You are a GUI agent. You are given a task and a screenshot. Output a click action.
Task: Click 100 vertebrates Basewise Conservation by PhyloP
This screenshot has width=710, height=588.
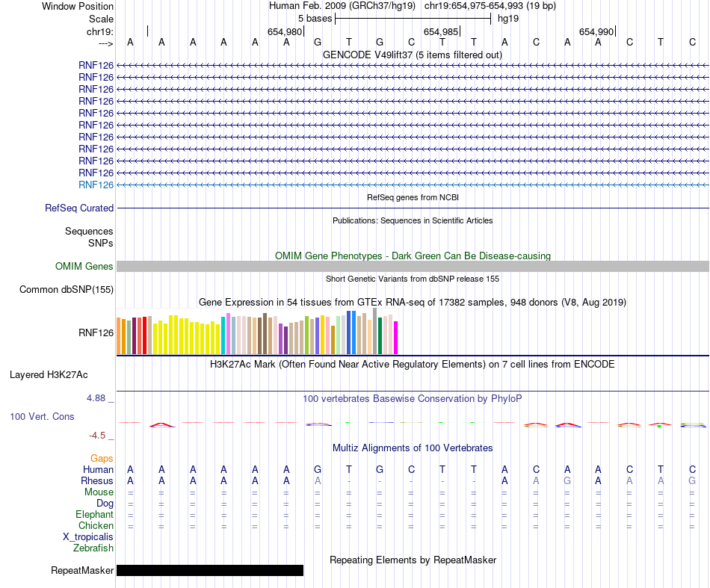pos(413,399)
